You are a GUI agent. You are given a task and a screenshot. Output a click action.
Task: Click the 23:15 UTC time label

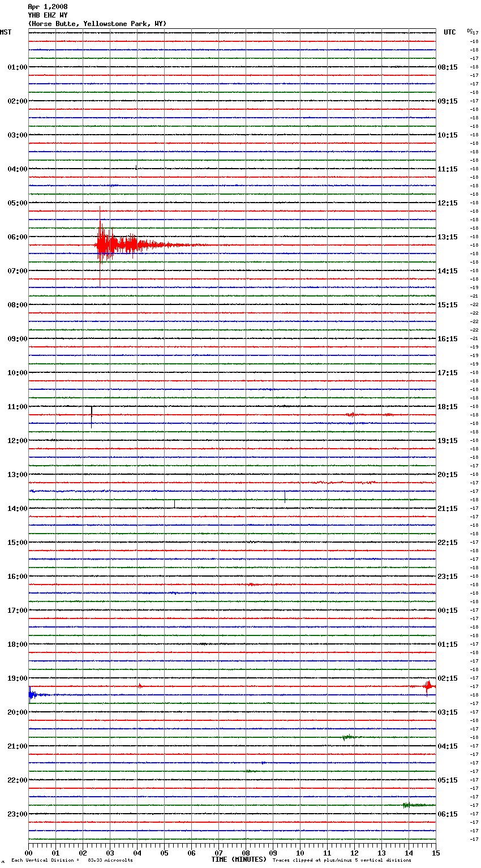coord(448,577)
